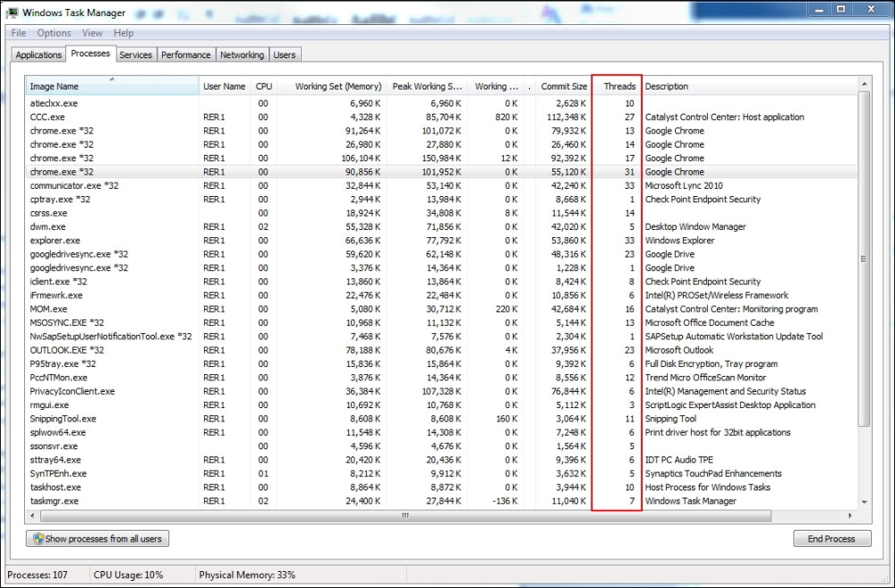The image size is (895, 588).
Task: Select the csrss.exe process
Action: coord(442,213)
